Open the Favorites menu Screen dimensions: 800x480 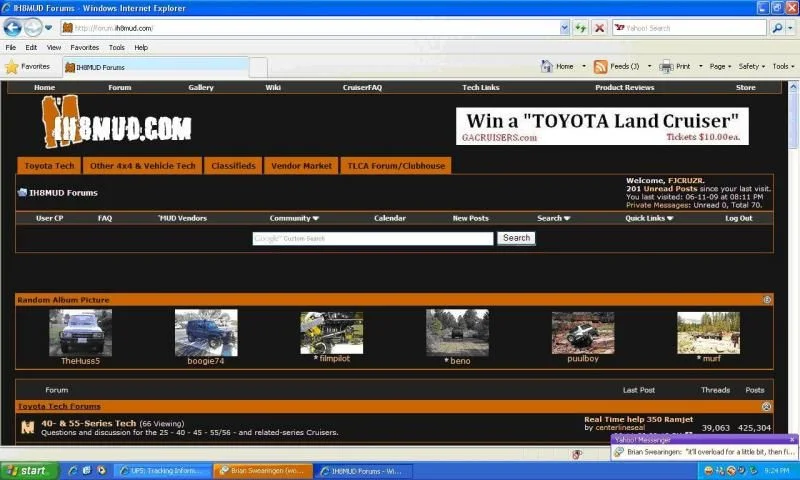click(x=85, y=47)
